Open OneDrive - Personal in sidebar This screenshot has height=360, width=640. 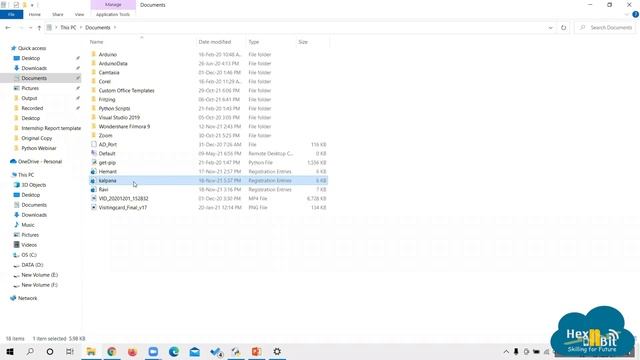tap(40, 162)
